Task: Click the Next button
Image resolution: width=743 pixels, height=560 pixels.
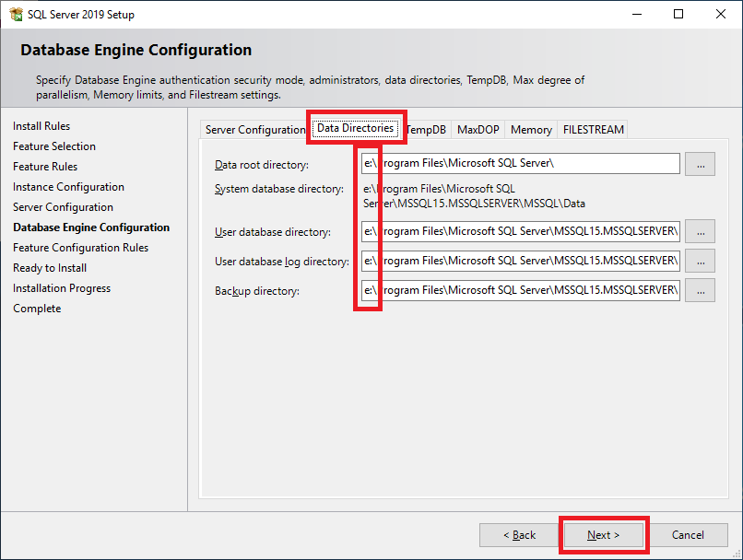Action: tap(604, 535)
